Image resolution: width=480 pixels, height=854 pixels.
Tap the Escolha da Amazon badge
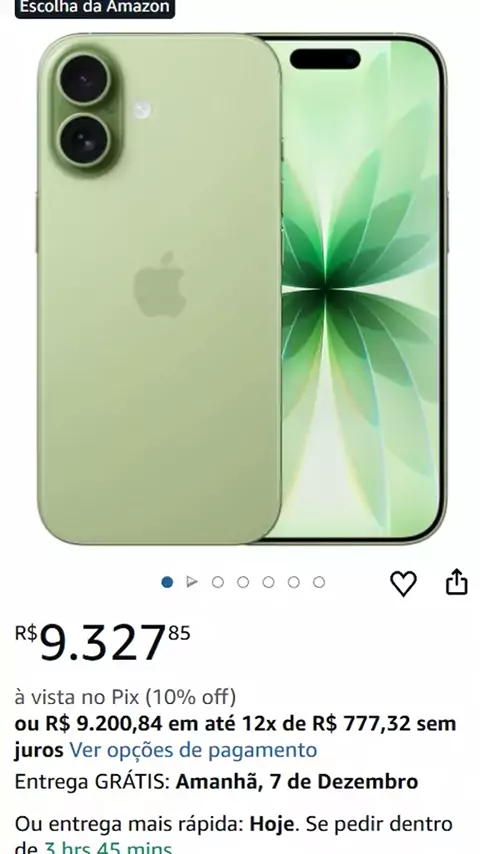(x=95, y=8)
